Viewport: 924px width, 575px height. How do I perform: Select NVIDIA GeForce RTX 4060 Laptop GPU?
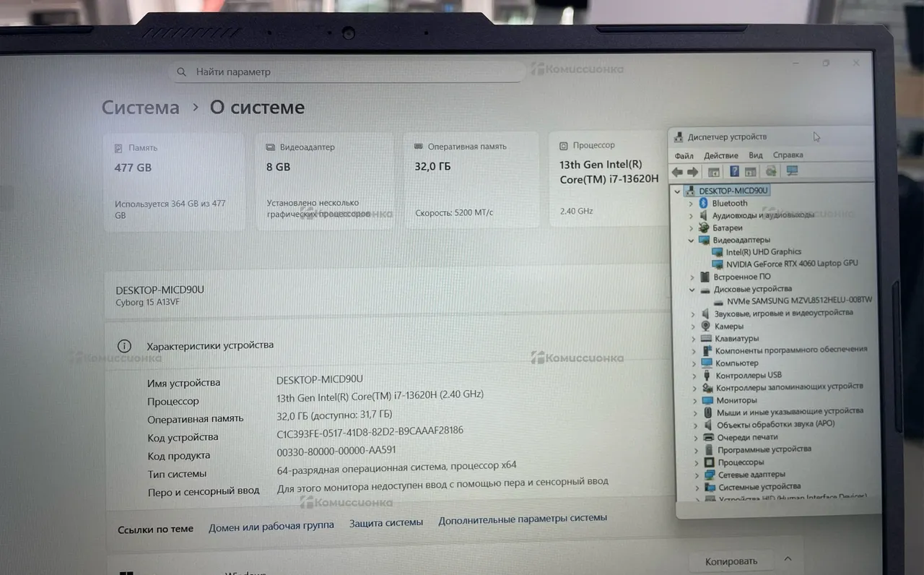[791, 264]
